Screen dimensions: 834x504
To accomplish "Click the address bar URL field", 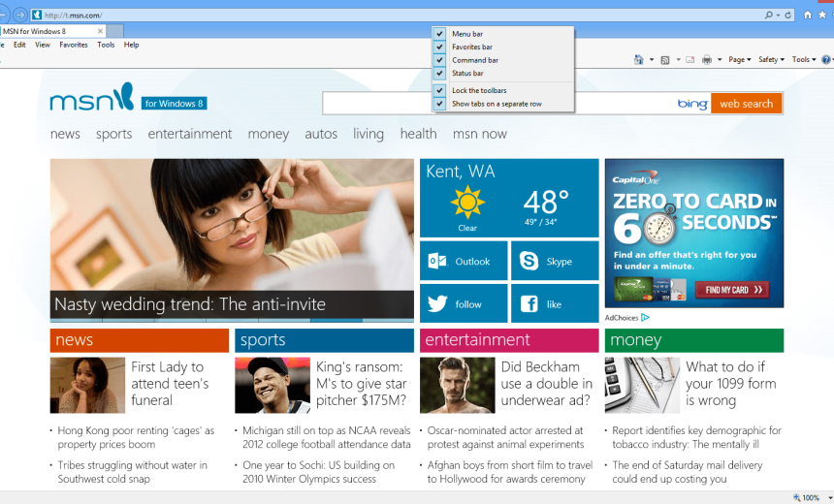I will (397, 16).
